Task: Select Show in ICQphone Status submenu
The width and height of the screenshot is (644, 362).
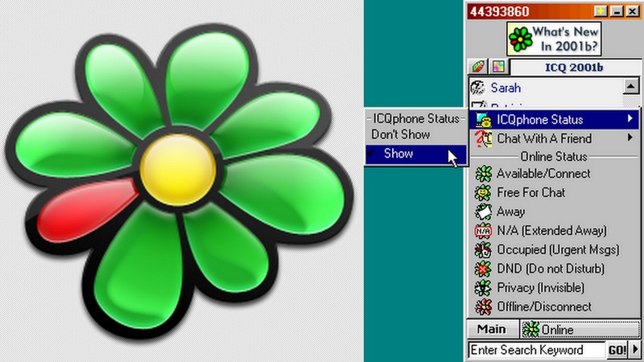Action: [398, 154]
